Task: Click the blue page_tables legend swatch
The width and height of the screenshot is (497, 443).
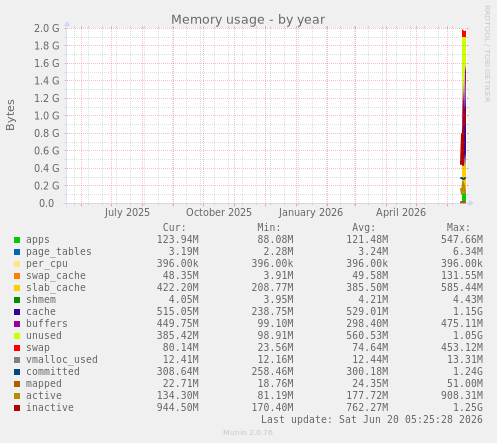Action: (17, 252)
